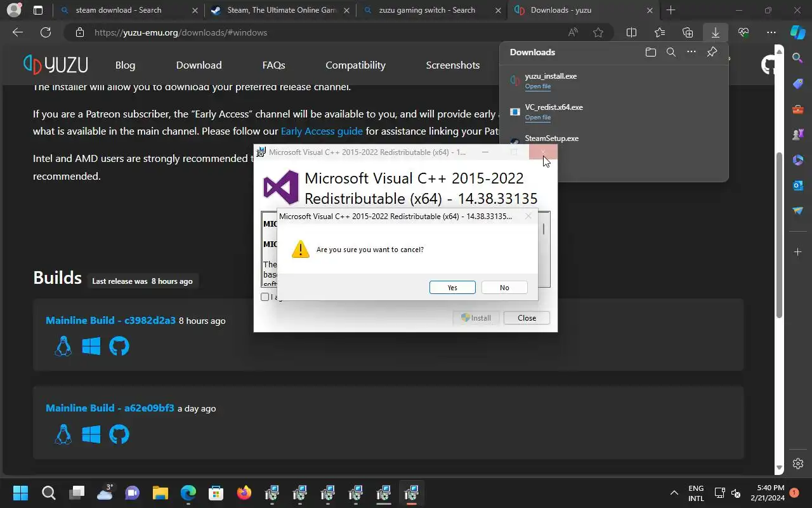Open the Tools briefcase icon in sidebar
812x508 pixels.
[x=798, y=109]
